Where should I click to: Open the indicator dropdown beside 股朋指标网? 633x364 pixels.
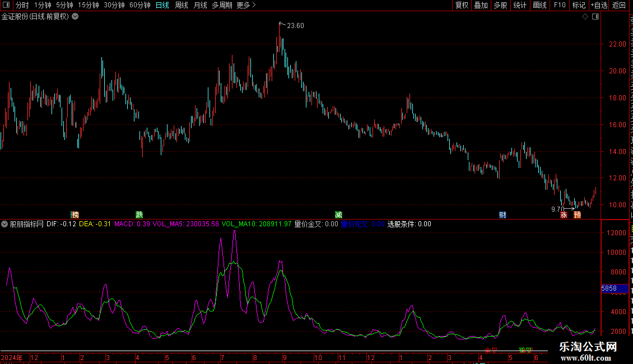[x=4, y=224]
